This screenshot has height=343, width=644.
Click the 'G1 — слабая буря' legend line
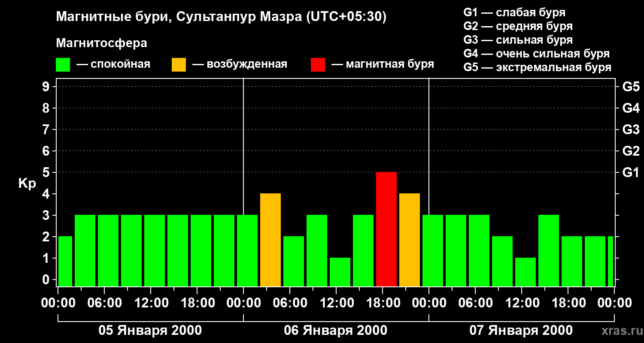coord(514,12)
